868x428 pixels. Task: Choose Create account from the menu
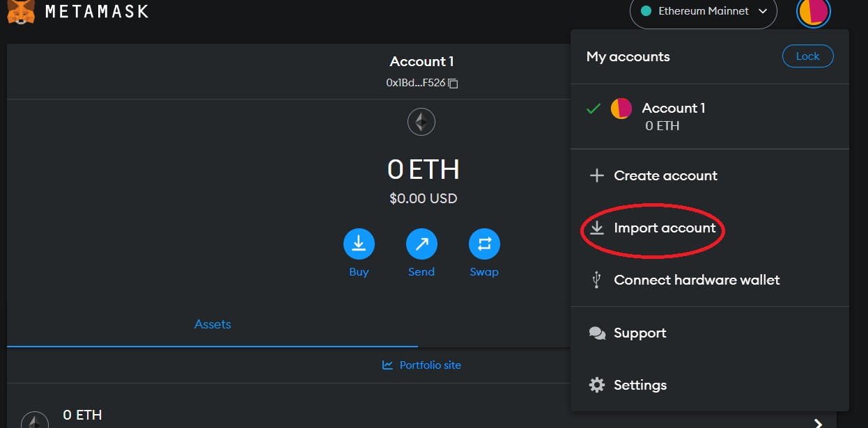click(665, 176)
